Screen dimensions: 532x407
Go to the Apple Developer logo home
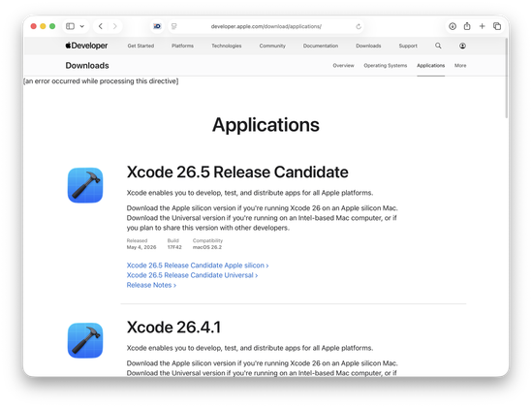(86, 46)
